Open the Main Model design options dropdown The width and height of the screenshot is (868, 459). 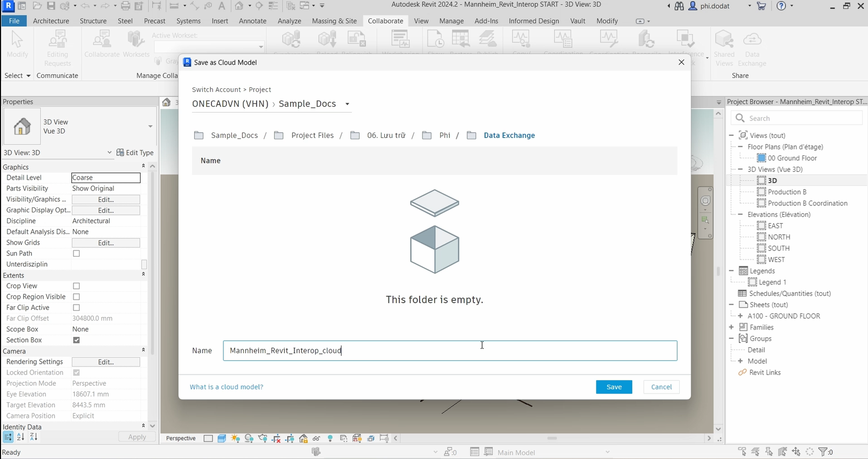click(x=607, y=452)
